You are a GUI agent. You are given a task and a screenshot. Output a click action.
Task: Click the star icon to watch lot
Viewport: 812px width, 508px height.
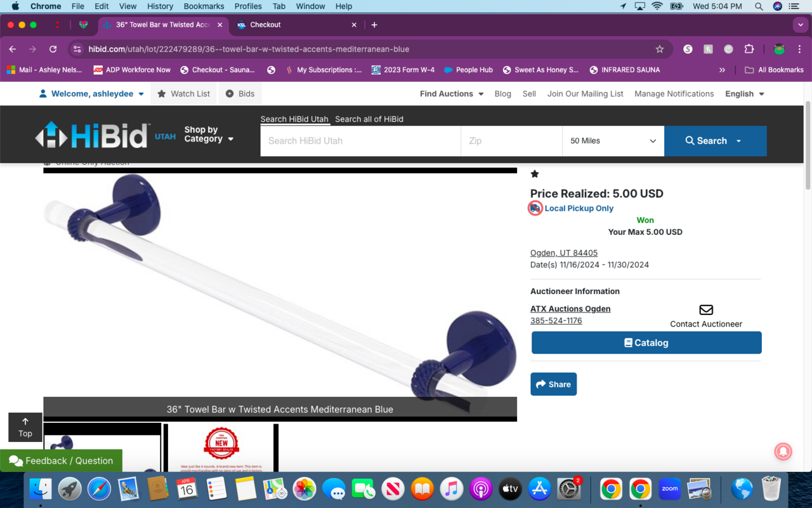pyautogui.click(x=535, y=174)
